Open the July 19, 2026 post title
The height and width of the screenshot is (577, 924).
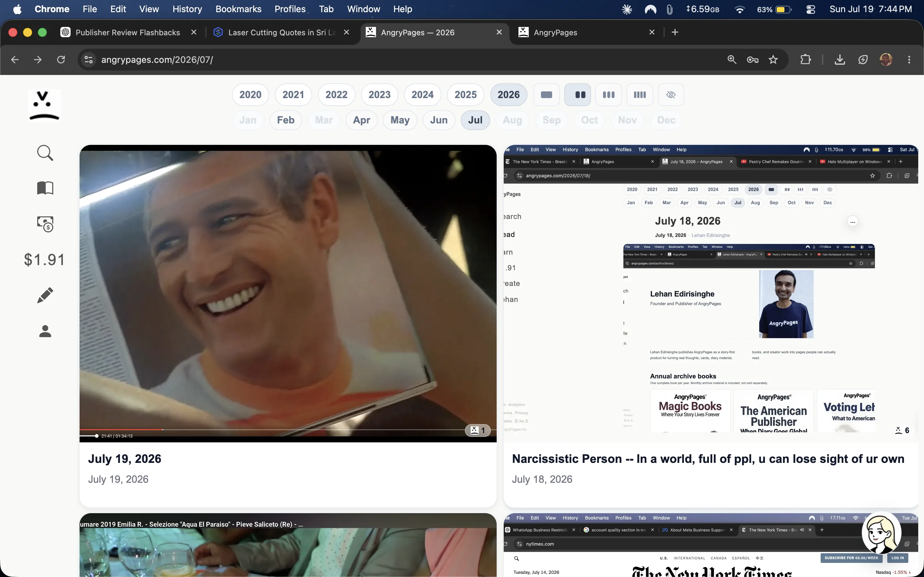[x=124, y=459]
